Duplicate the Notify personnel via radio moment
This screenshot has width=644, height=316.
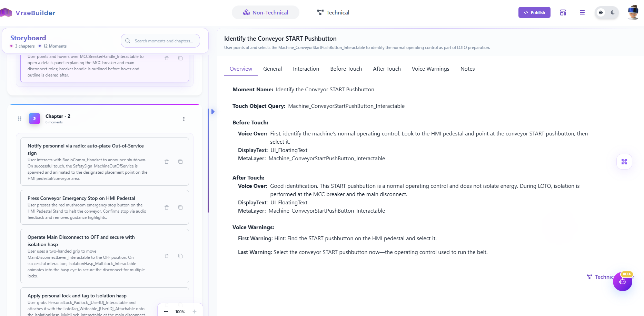pyautogui.click(x=180, y=162)
